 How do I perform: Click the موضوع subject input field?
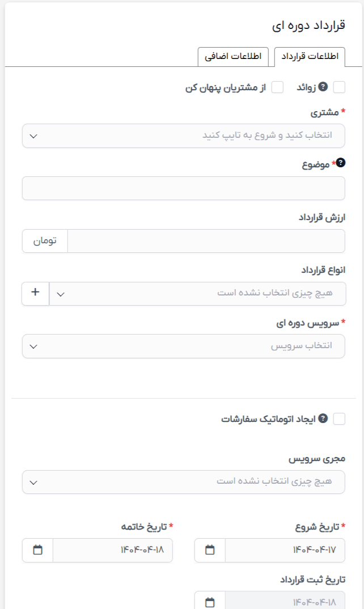point(183,188)
